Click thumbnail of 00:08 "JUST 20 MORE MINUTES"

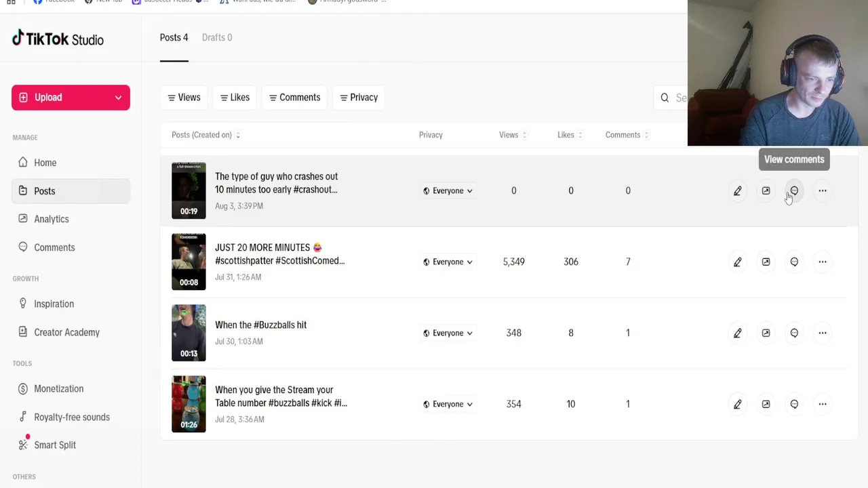189,262
